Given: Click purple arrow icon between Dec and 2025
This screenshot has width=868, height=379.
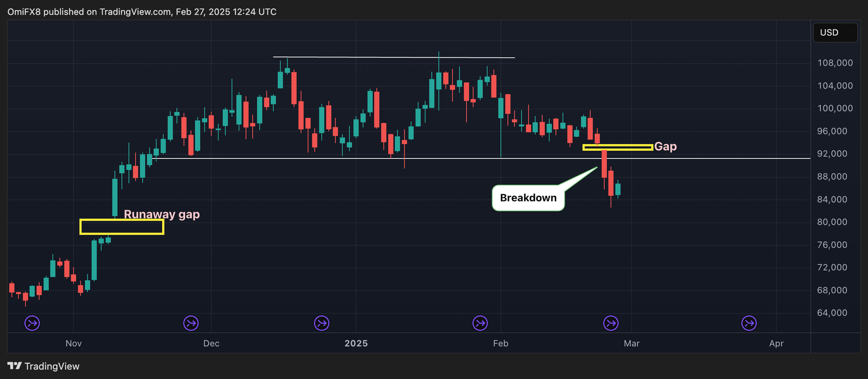Looking at the screenshot, I should tap(322, 324).
